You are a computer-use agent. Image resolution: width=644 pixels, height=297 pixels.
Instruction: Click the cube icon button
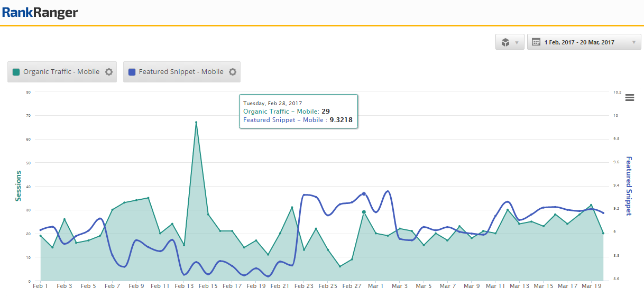pyautogui.click(x=505, y=42)
